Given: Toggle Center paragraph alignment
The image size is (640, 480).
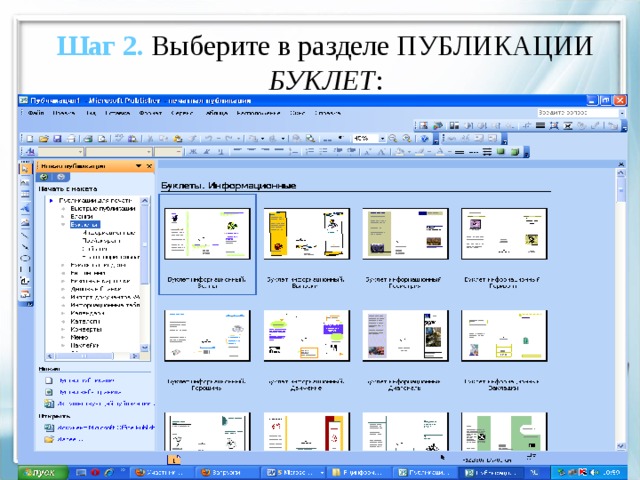Looking at the screenshot, I should (x=251, y=151).
